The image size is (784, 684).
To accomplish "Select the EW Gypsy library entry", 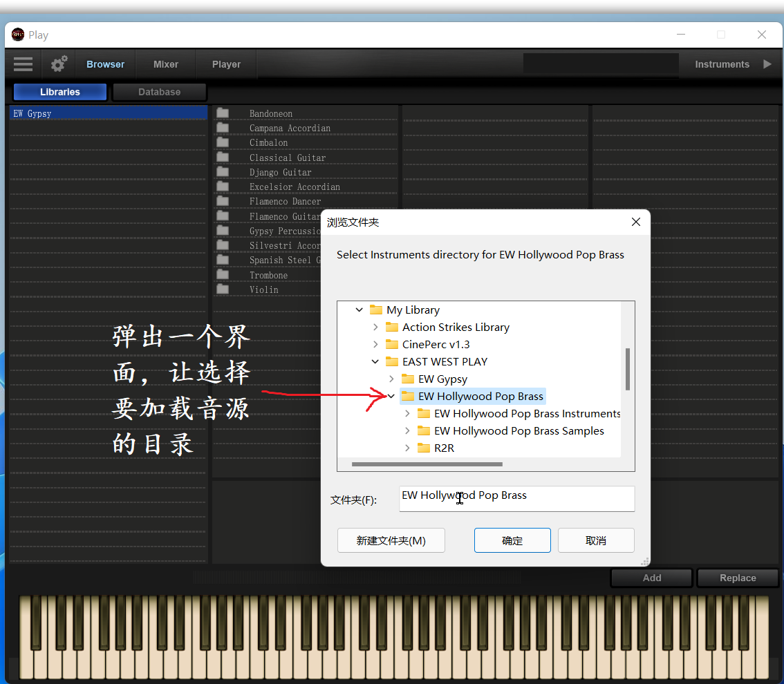I will (109, 113).
